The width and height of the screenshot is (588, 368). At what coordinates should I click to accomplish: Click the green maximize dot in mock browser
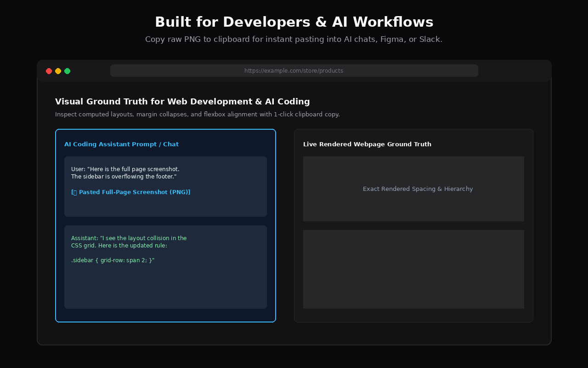click(67, 71)
